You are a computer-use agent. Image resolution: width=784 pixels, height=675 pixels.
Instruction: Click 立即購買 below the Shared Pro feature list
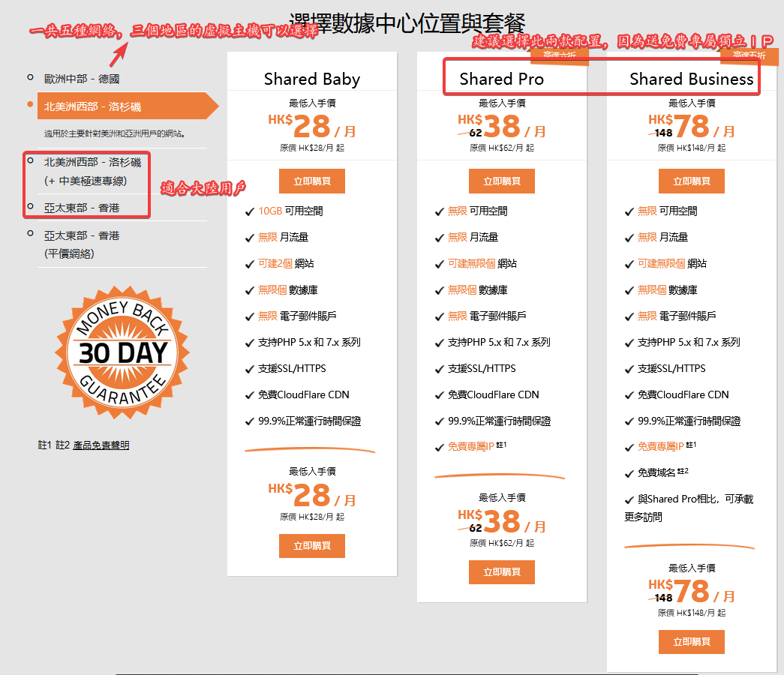(501, 572)
